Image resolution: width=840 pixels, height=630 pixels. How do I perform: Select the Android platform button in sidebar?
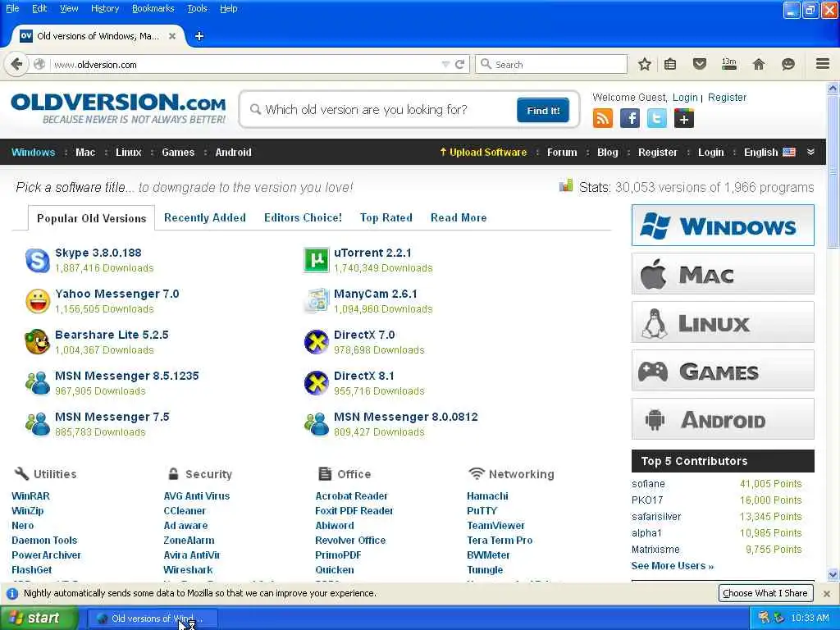[x=723, y=419]
